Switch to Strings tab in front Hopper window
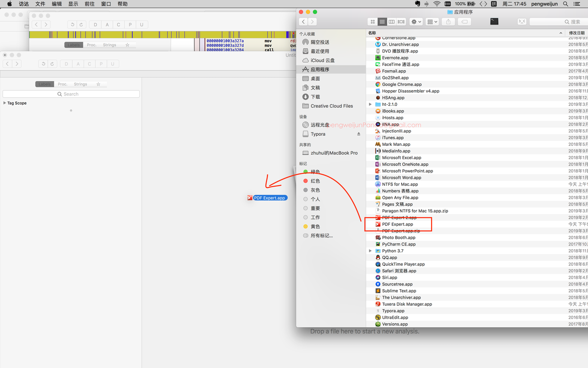Viewport: 588px width, 368px height. 81,84
